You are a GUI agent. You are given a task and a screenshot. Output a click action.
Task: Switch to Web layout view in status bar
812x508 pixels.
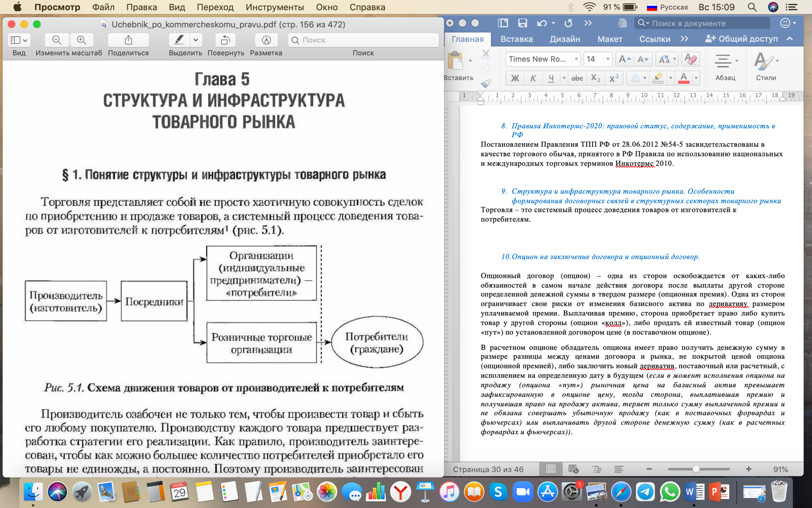click(x=574, y=469)
